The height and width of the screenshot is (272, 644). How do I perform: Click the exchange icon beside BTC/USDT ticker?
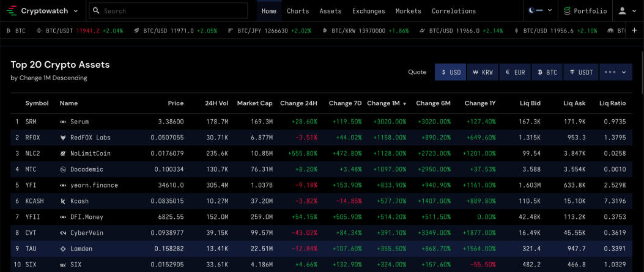click(39, 31)
